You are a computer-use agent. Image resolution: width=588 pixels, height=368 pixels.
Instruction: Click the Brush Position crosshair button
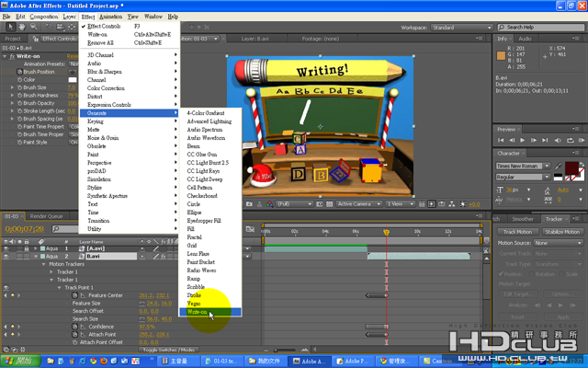[x=72, y=72]
